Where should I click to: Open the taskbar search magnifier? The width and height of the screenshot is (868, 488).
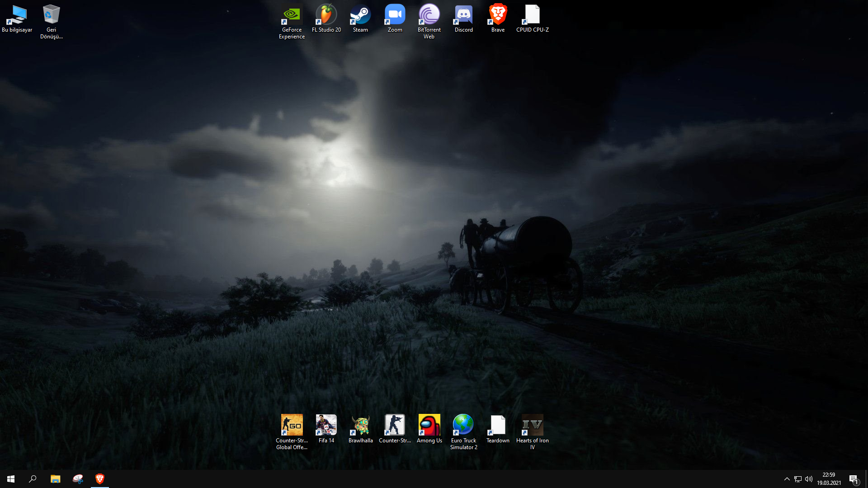33,479
